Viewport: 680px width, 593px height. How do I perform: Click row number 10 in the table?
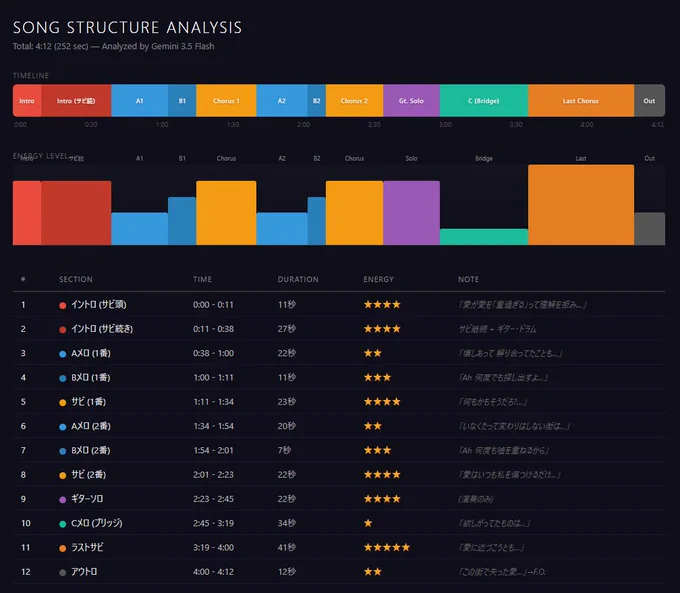26,523
